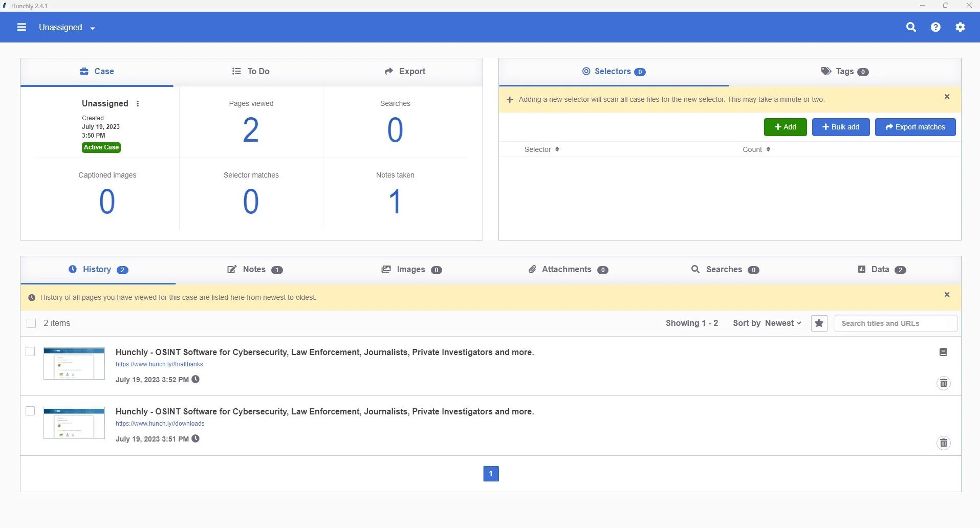The image size is (980, 528).
Task: Delete the downloads history entry with trash icon
Action: 943,443
